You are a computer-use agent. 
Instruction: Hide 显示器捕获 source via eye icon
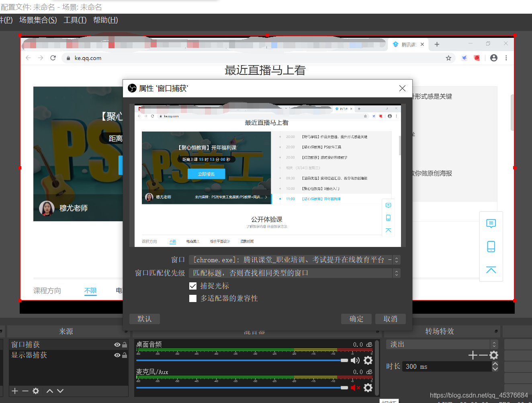click(117, 355)
